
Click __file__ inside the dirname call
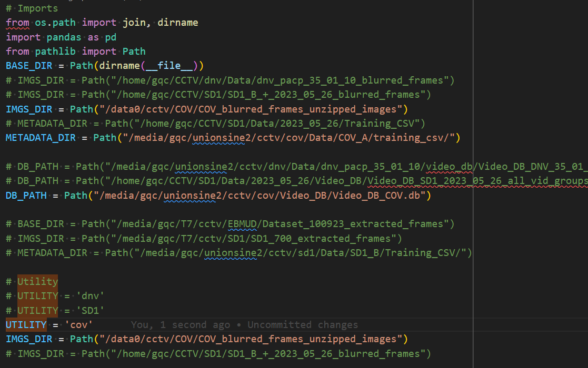(x=169, y=66)
